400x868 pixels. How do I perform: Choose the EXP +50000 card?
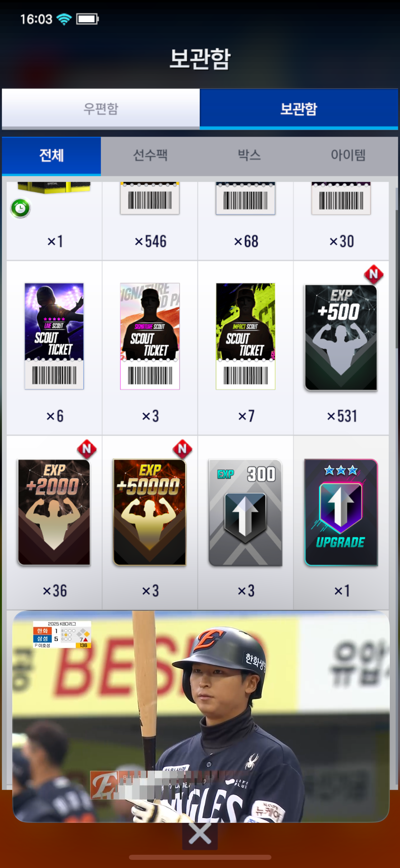(x=150, y=512)
